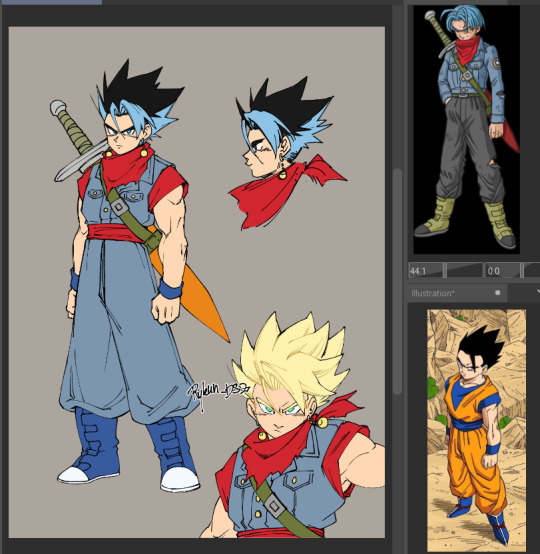Select the Trunks reference image thumbnail
Viewport: 540px width, 554px height.
pyautogui.click(x=466, y=130)
